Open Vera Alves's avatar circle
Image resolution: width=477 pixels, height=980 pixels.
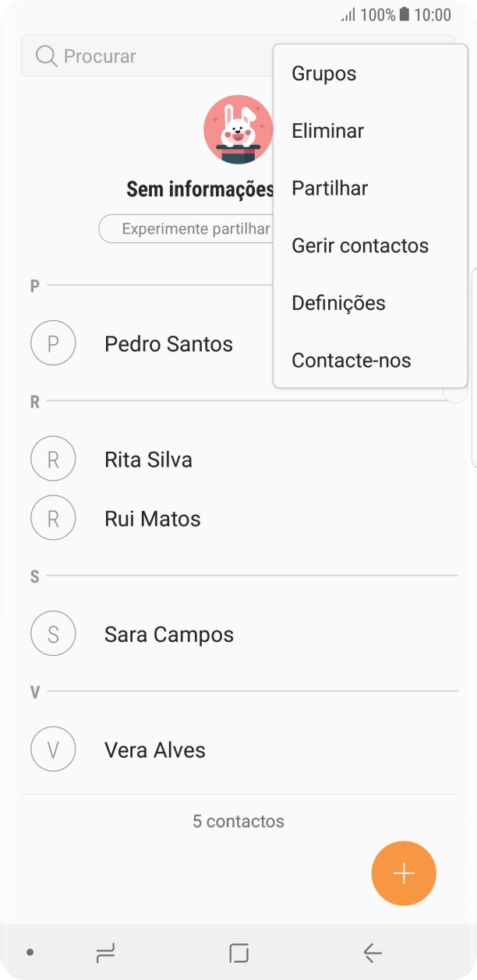53,749
